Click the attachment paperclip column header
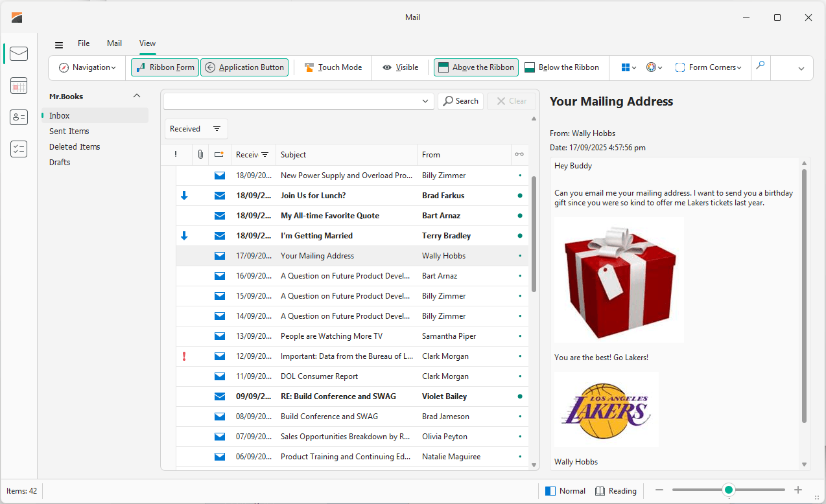This screenshot has width=826, height=504. pos(200,154)
